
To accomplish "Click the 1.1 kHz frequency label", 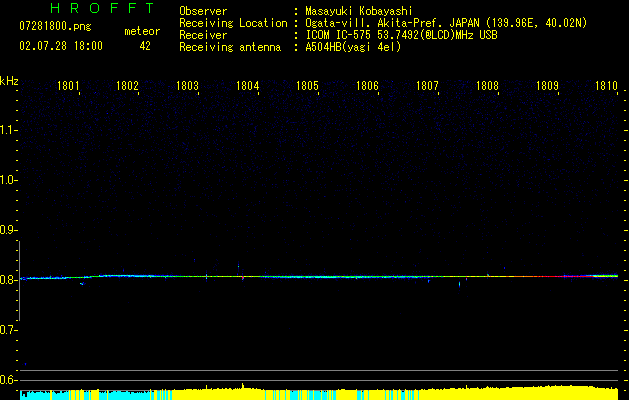I will 8,130.
